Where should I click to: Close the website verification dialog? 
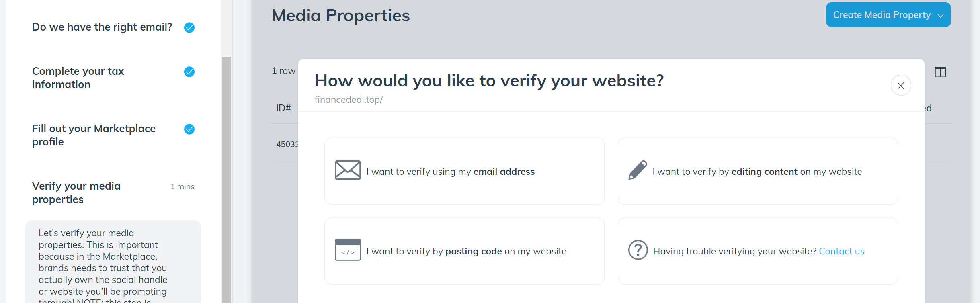tap(901, 85)
